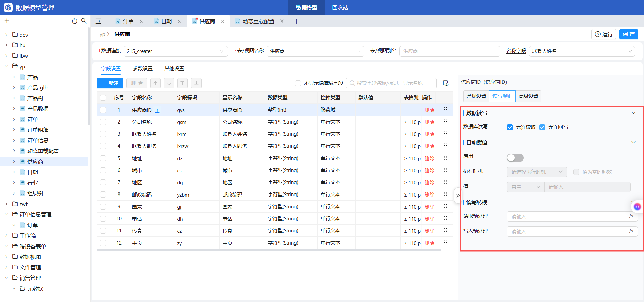Toggle the sidebar collapse menu icon

98,21
